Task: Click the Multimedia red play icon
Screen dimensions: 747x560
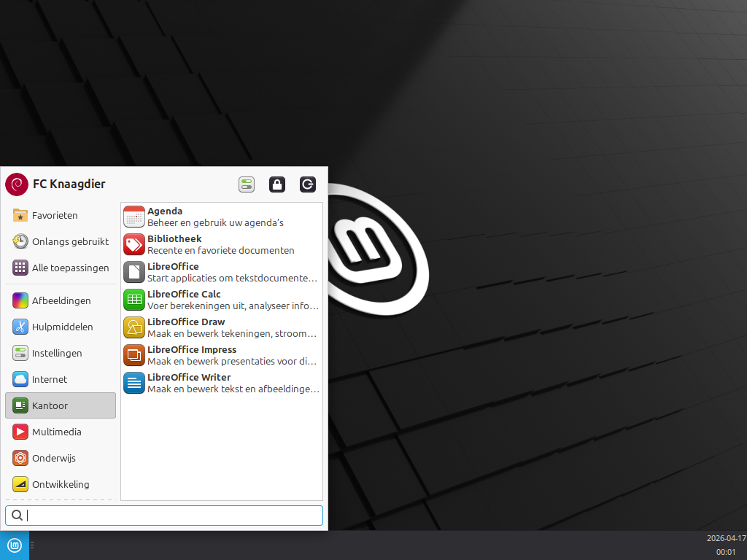Action: pyautogui.click(x=20, y=432)
